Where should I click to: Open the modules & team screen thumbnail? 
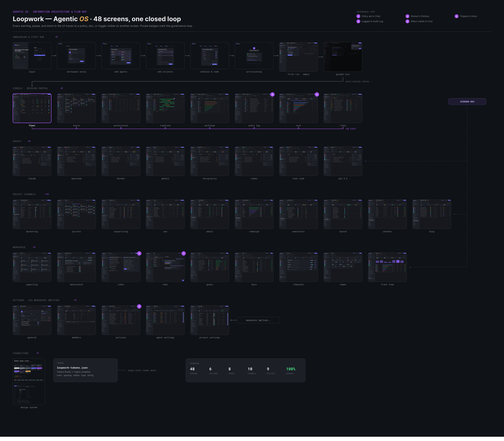tap(210, 56)
